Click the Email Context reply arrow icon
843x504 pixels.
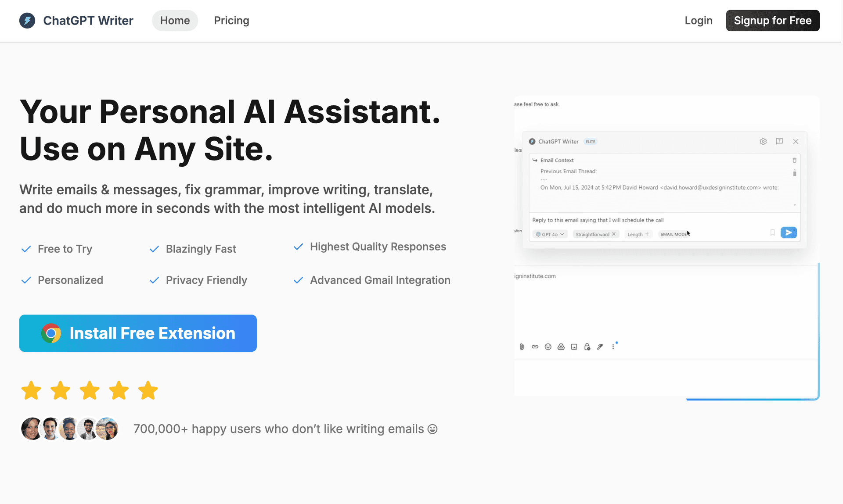[535, 160]
